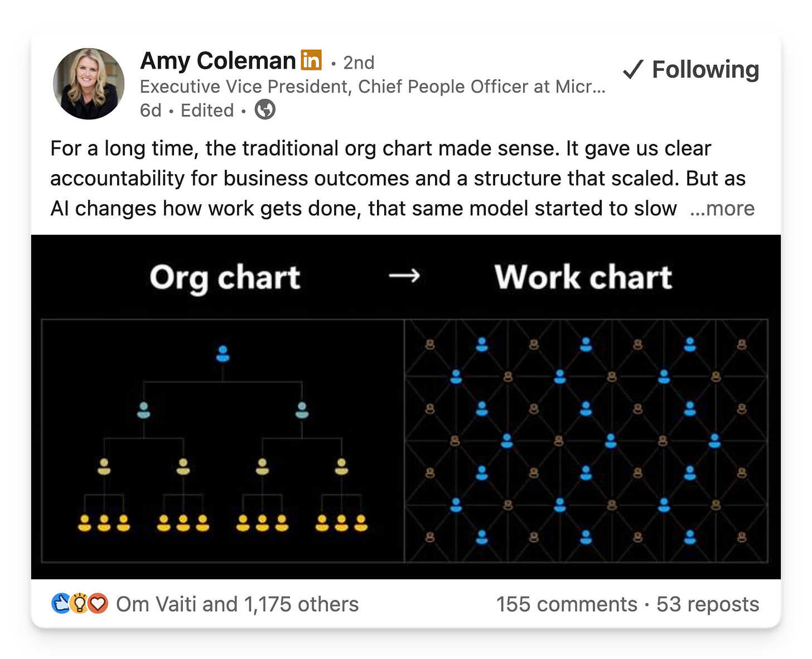Screen dimensions: 812x659
Task: Open the Executive Vice President headline text
Action: pos(373,86)
